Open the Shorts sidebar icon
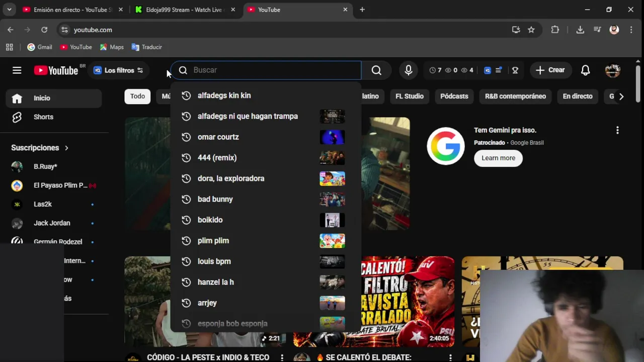 (x=17, y=117)
